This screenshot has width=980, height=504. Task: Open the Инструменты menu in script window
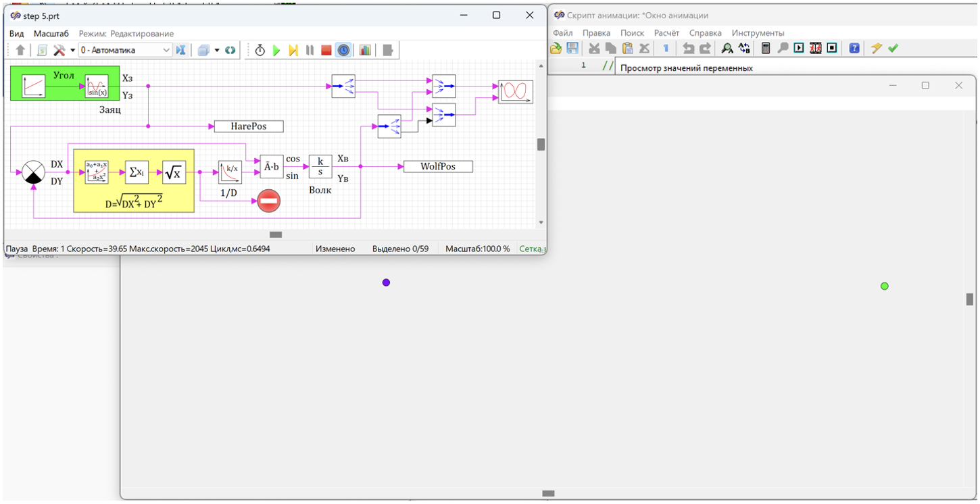(758, 32)
